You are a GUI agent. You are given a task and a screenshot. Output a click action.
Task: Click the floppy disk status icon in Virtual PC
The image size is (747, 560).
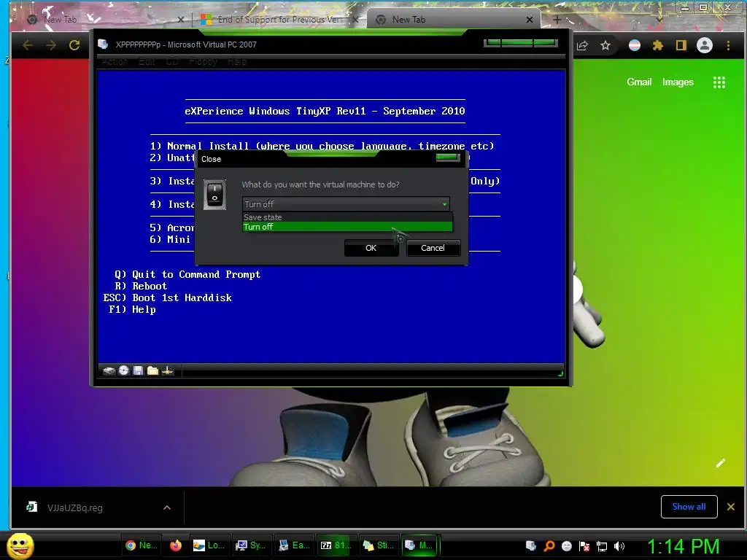tap(138, 370)
